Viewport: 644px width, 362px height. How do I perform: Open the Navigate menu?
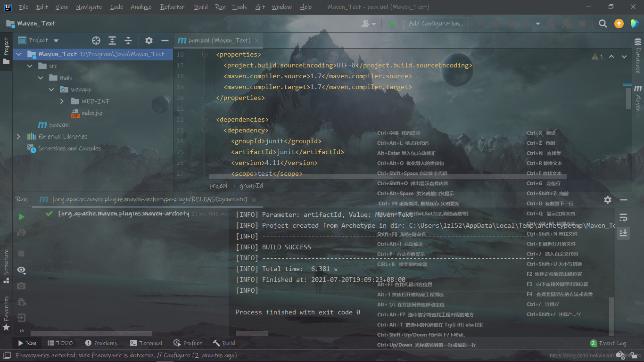(x=89, y=7)
